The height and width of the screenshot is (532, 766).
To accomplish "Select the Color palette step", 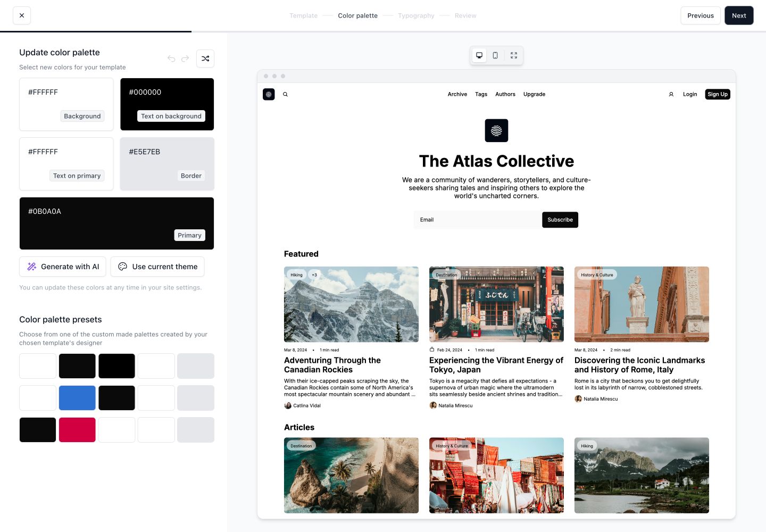I will [x=357, y=15].
